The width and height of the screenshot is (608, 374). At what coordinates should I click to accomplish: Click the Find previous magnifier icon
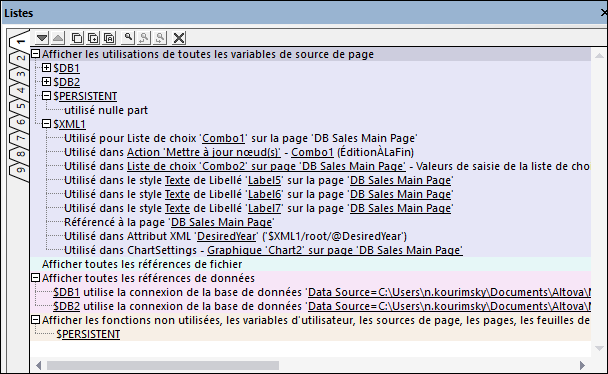[x=144, y=38]
